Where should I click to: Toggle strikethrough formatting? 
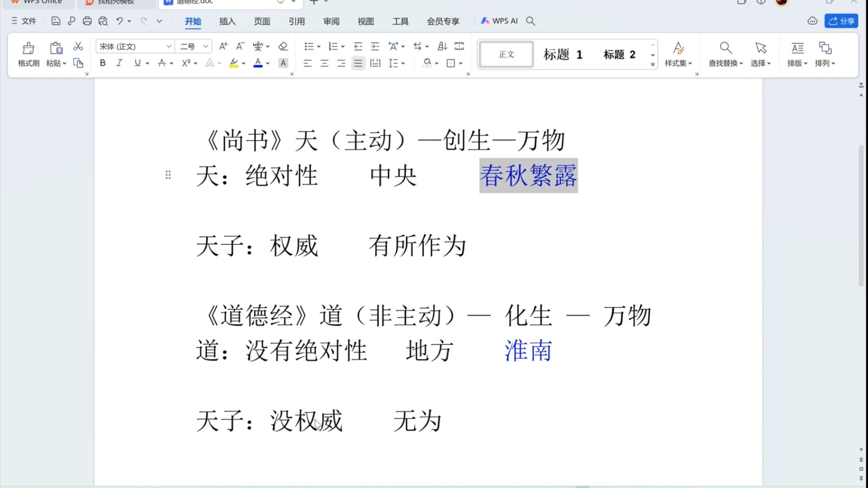(x=161, y=63)
